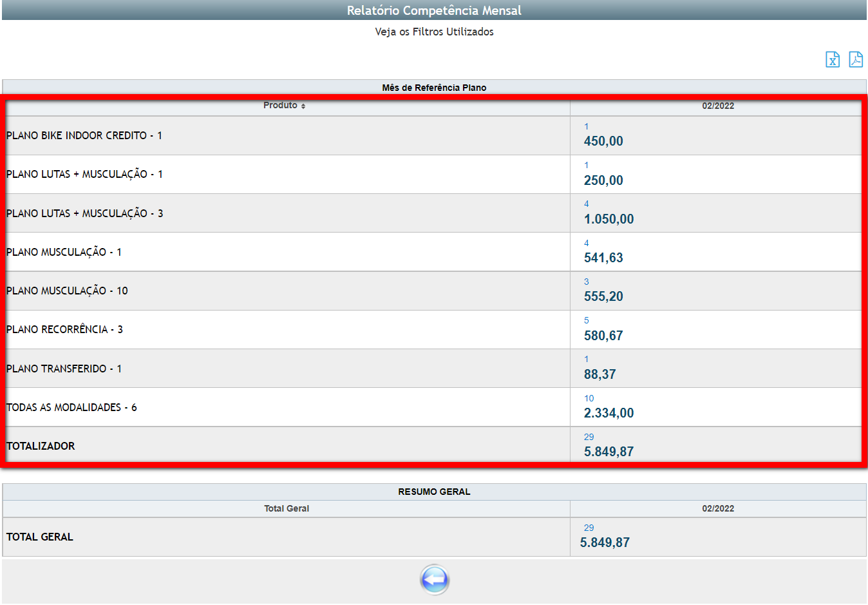Screen dimensions: 868x605
Task: Click count 29 in Total Geral row
Action: tap(589, 528)
